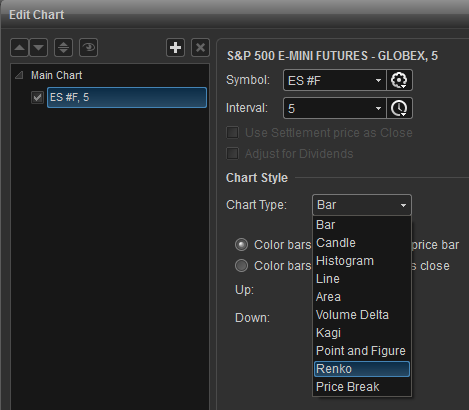Close the Chart Type dropdown
Screen dimensions: 469x410
(x=362, y=205)
